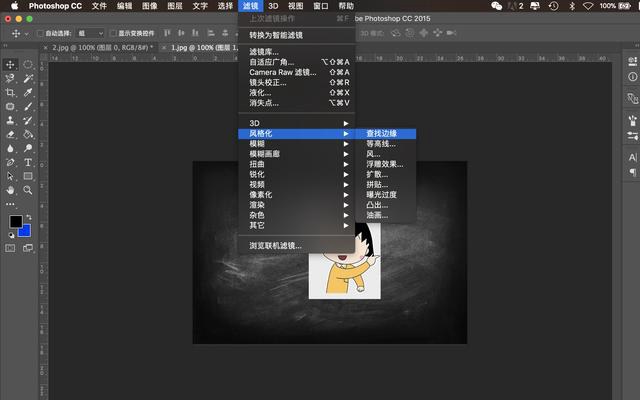
Task: Select the Hand tool
Action: click(10, 190)
